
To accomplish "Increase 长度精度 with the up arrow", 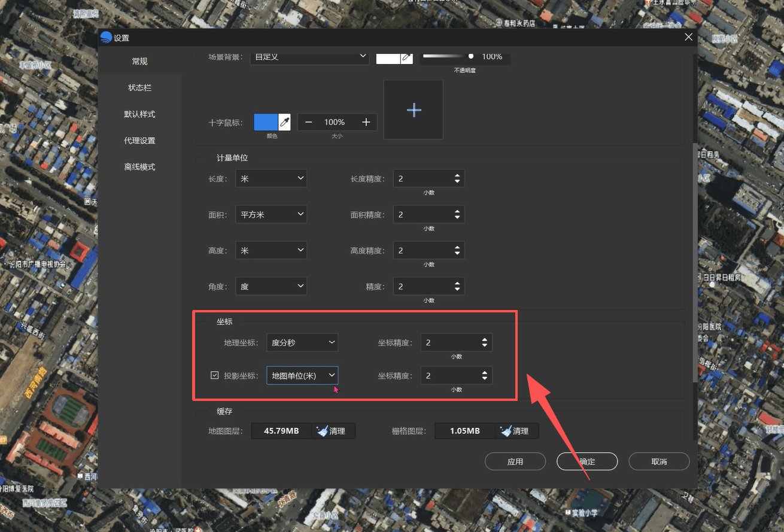I will [x=457, y=175].
